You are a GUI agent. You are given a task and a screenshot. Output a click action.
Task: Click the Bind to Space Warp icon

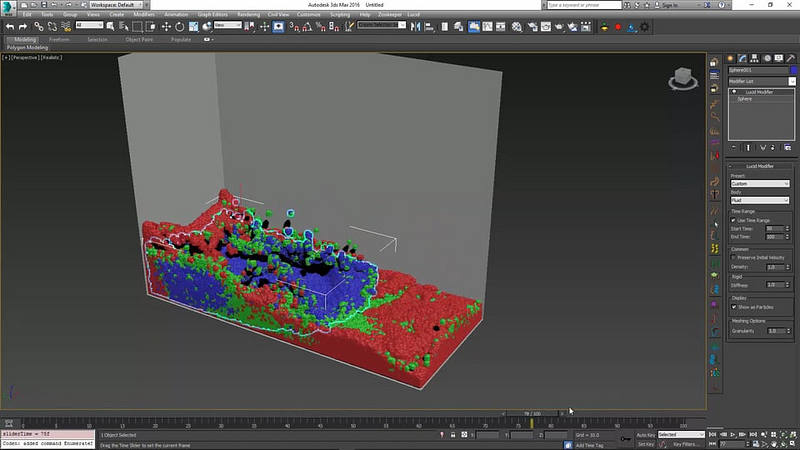tap(66, 27)
